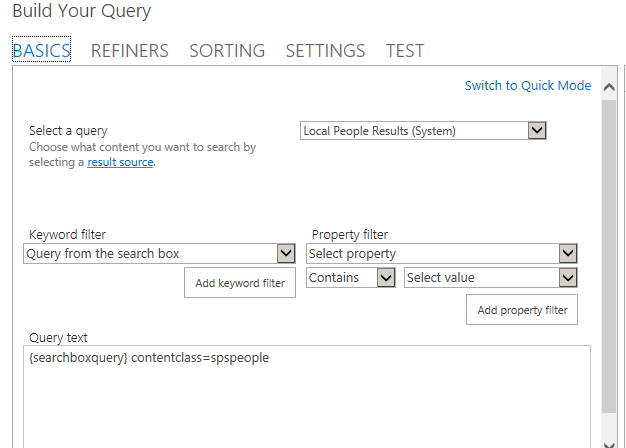
Task: Go to the SORTING tab
Action: coord(227,51)
